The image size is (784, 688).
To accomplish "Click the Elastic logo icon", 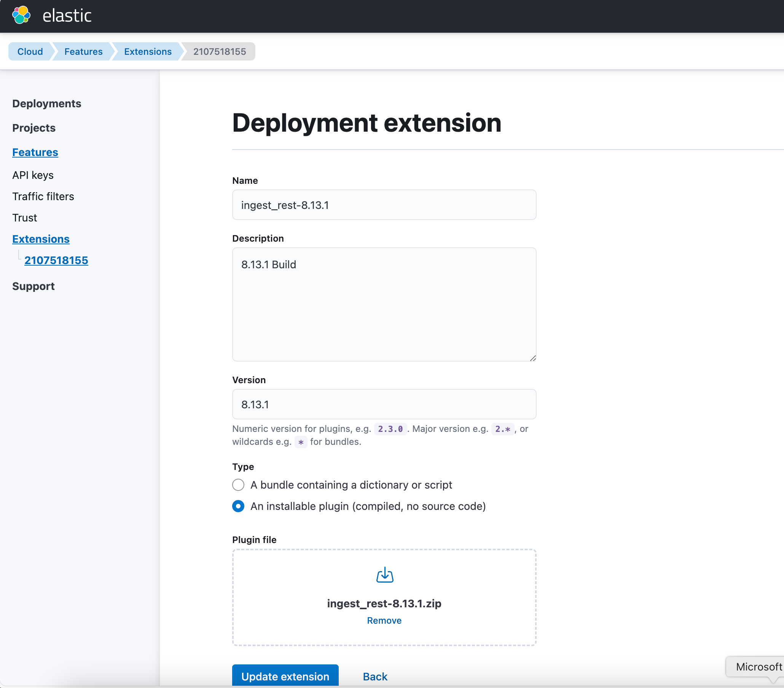I will point(21,15).
